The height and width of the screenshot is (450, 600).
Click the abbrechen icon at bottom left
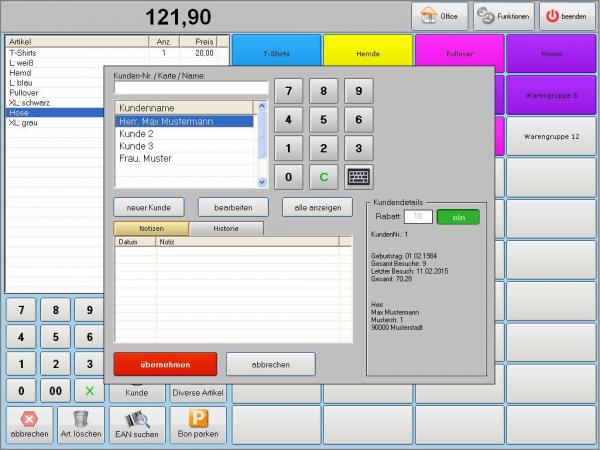pyautogui.click(x=29, y=424)
